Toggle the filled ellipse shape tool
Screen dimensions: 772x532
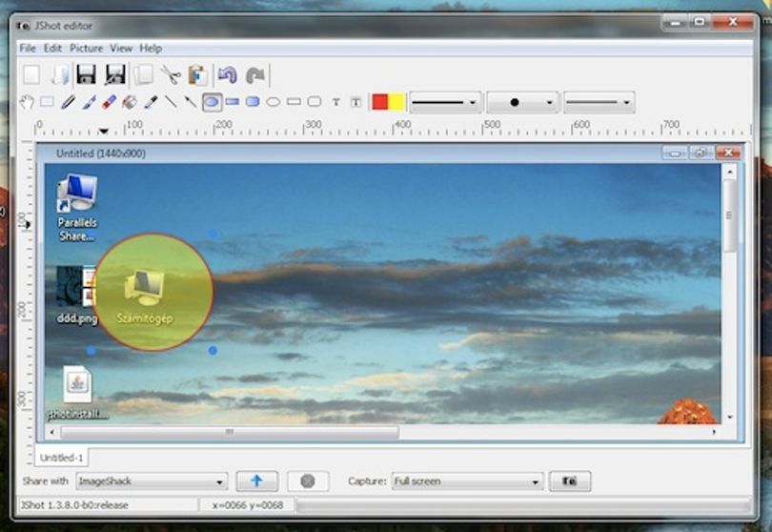coord(212,102)
